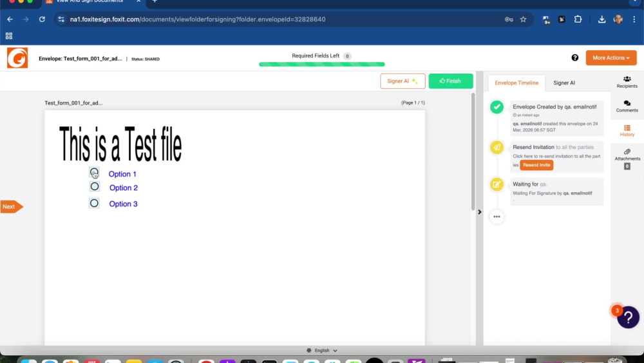Click the browser address bar URL

[198, 19]
